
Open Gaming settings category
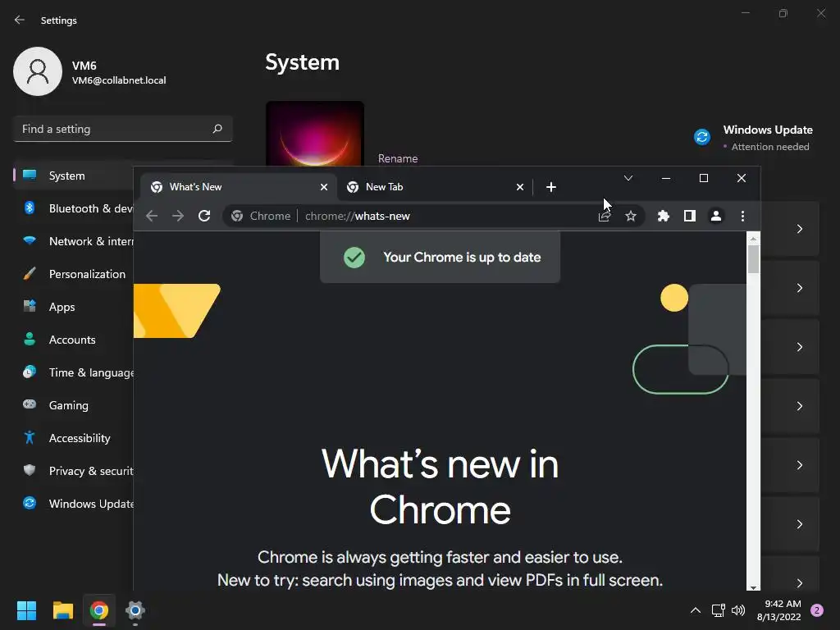point(73,405)
